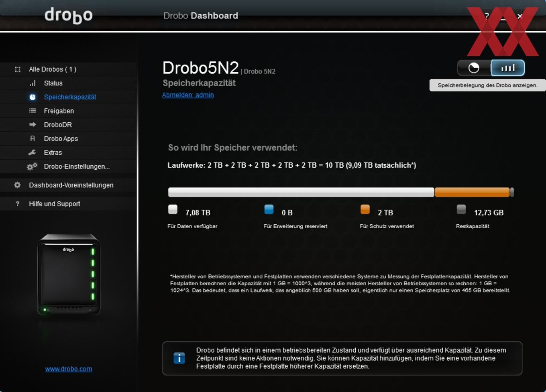
Task: Click the drobo logo
Action: coord(68,15)
